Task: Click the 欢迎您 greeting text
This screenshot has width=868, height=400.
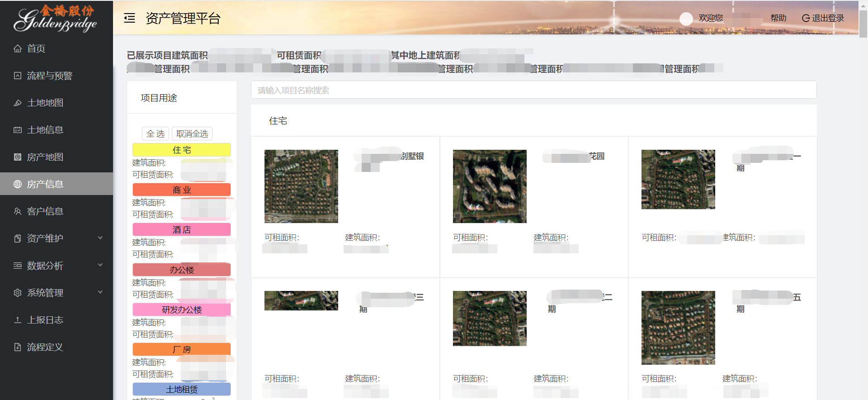Action: pos(711,18)
